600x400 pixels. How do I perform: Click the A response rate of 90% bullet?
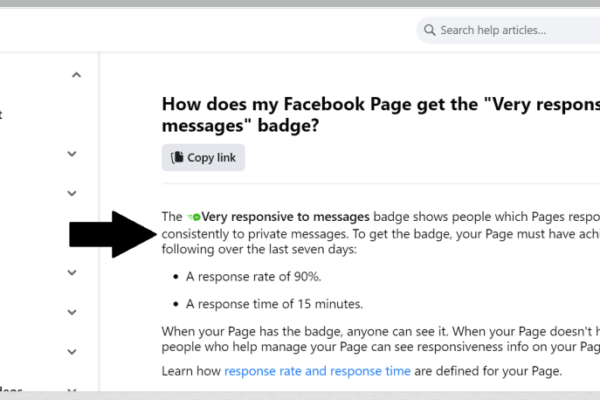[x=253, y=276]
